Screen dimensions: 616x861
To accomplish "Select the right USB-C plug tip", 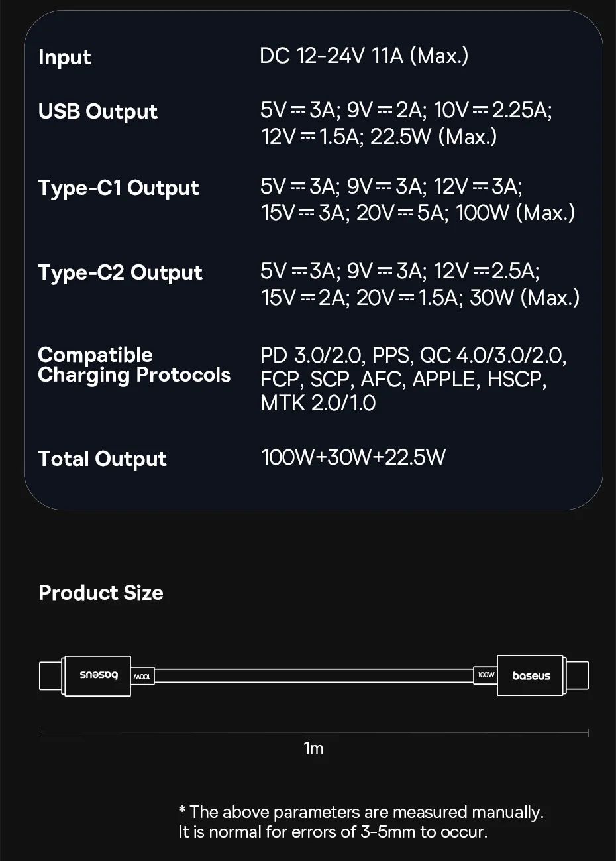I will coord(577,676).
